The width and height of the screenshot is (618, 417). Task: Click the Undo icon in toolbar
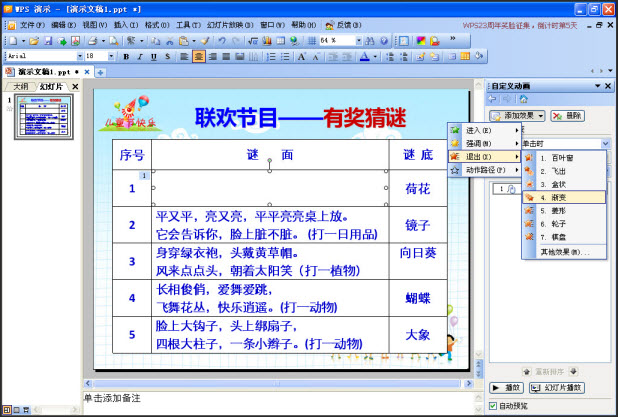[222, 41]
